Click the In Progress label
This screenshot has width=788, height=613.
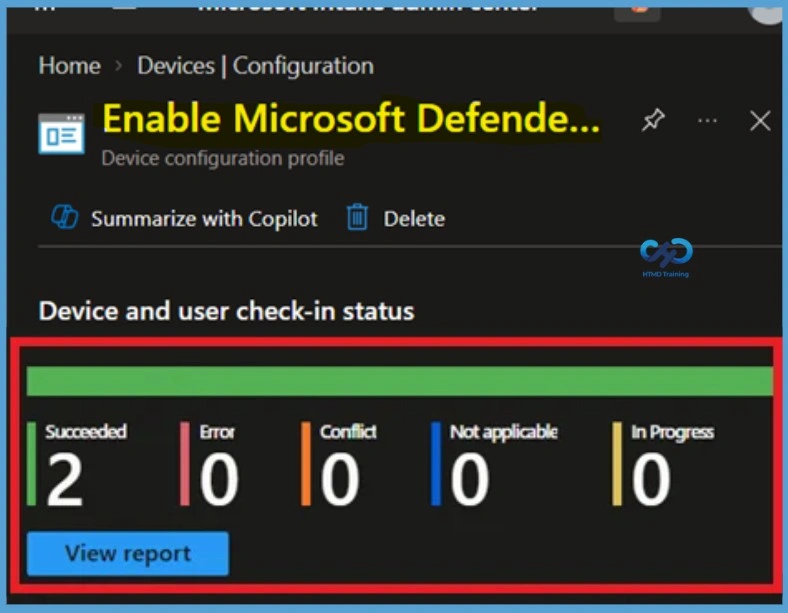coord(672,432)
